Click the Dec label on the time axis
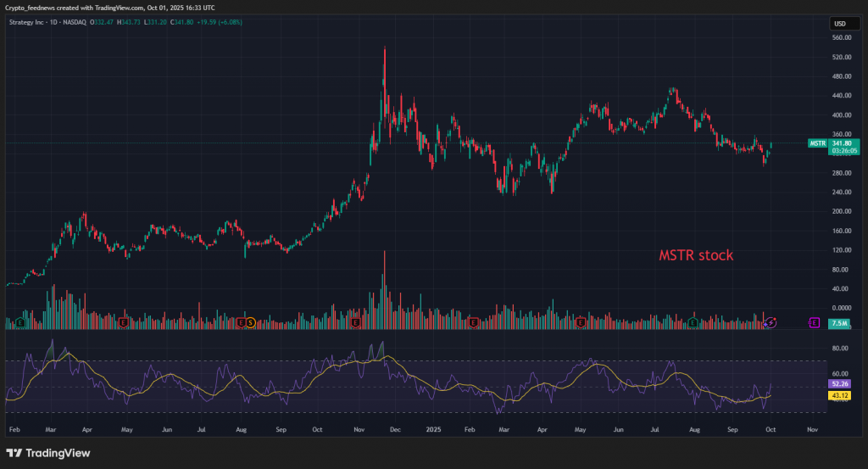868x469 pixels. (x=393, y=430)
